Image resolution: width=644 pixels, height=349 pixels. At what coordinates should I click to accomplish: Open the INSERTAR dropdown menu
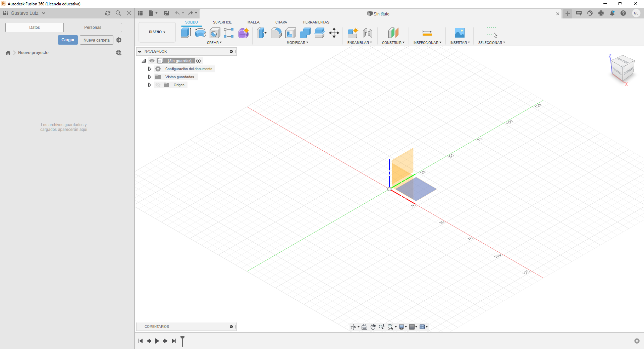[460, 43]
